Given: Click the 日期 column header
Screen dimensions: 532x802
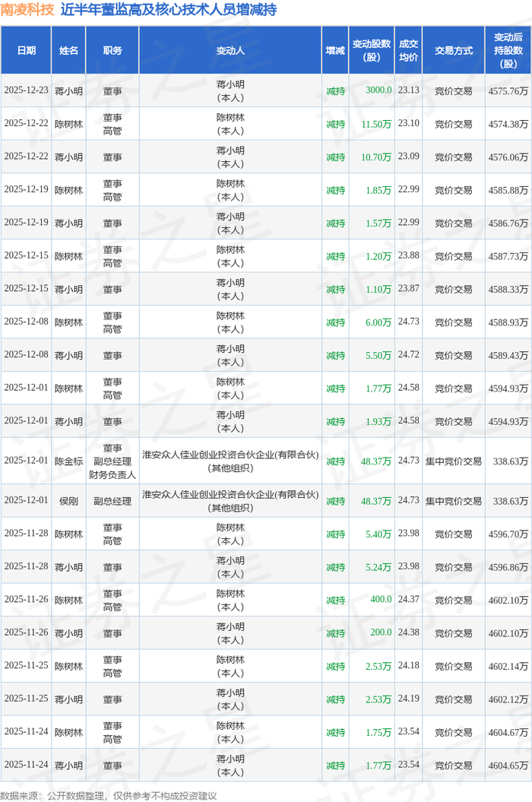Looking at the screenshot, I should (x=26, y=50).
